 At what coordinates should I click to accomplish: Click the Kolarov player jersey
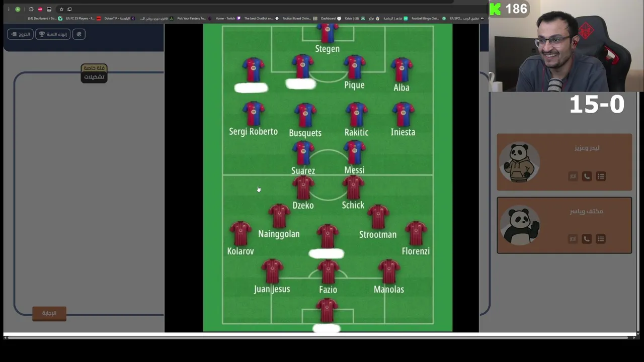click(x=240, y=233)
